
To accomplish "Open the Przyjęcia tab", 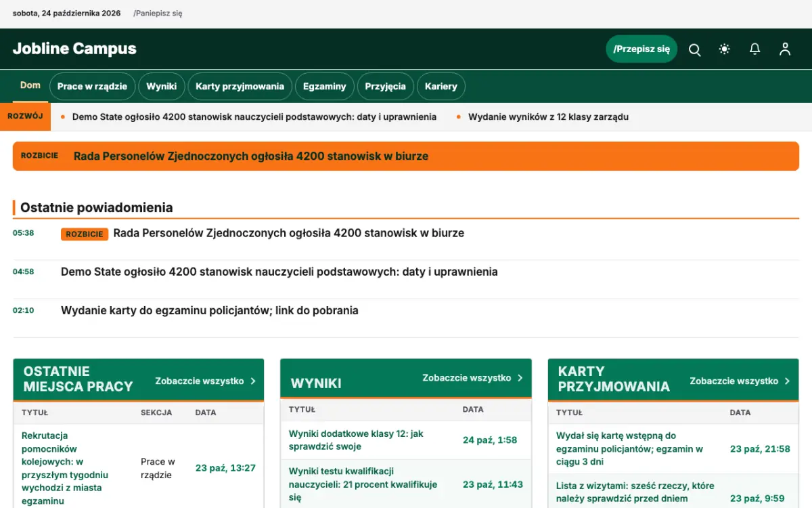I will pyautogui.click(x=386, y=87).
